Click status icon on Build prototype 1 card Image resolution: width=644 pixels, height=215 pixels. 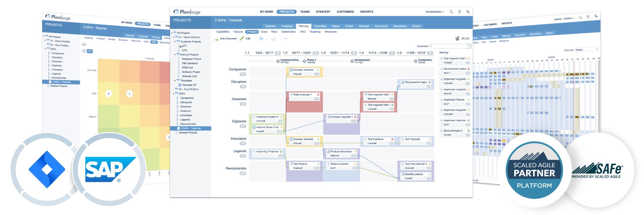pos(291,95)
